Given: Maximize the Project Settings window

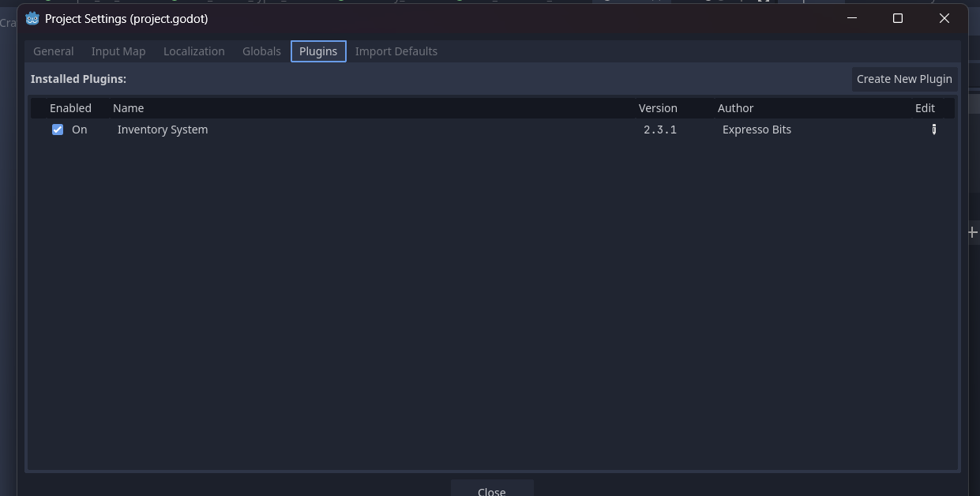Looking at the screenshot, I should point(898,18).
